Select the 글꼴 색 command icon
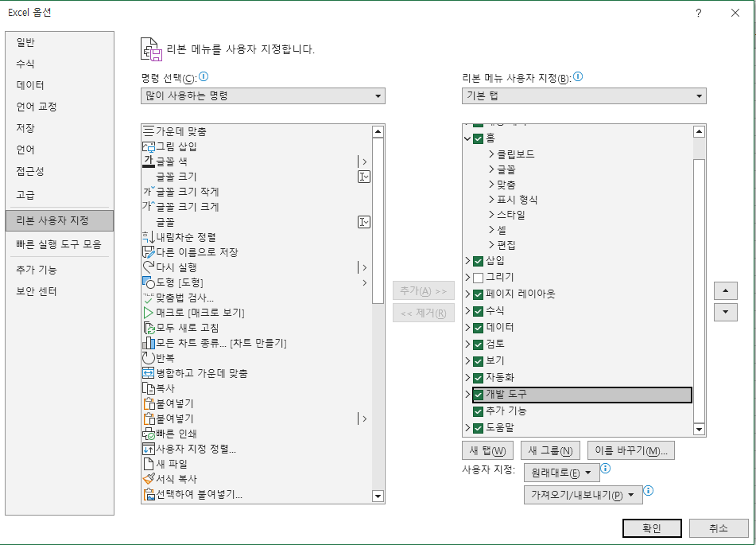Image resolution: width=756 pixels, height=545 pixels. (x=149, y=162)
